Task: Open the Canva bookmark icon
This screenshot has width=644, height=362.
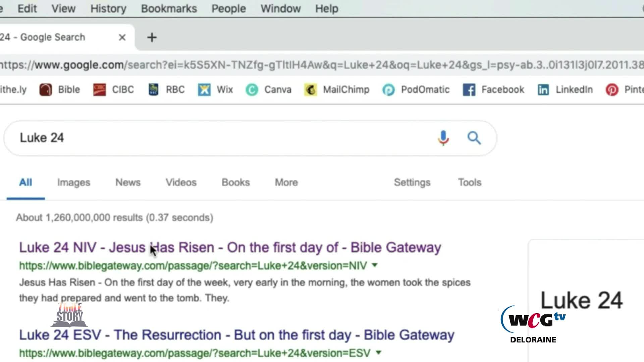Action: 252,90
